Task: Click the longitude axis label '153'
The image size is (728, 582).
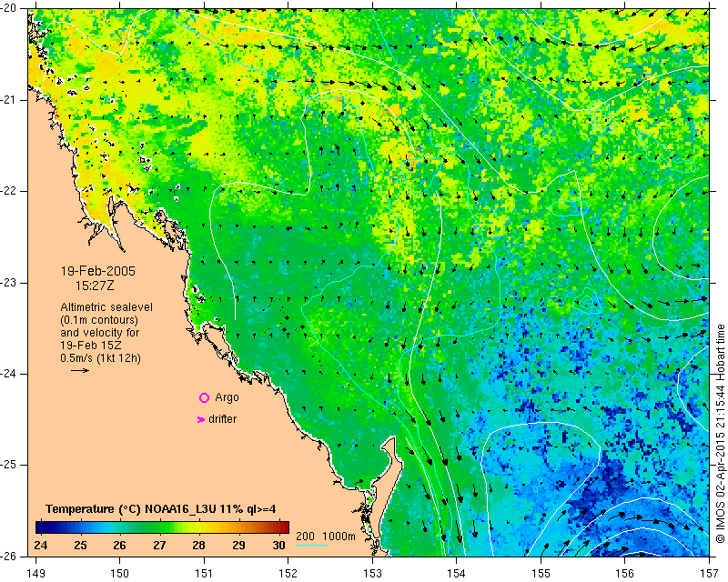Action: coord(372,574)
